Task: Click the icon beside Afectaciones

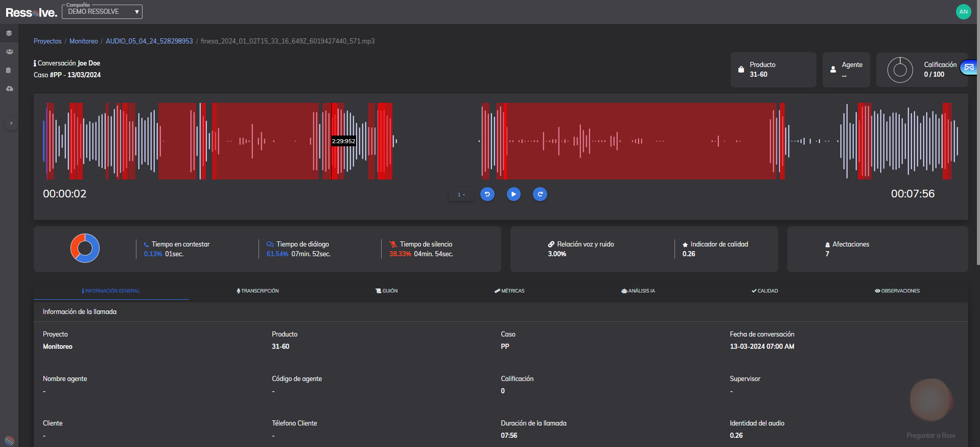Action: pyautogui.click(x=828, y=245)
